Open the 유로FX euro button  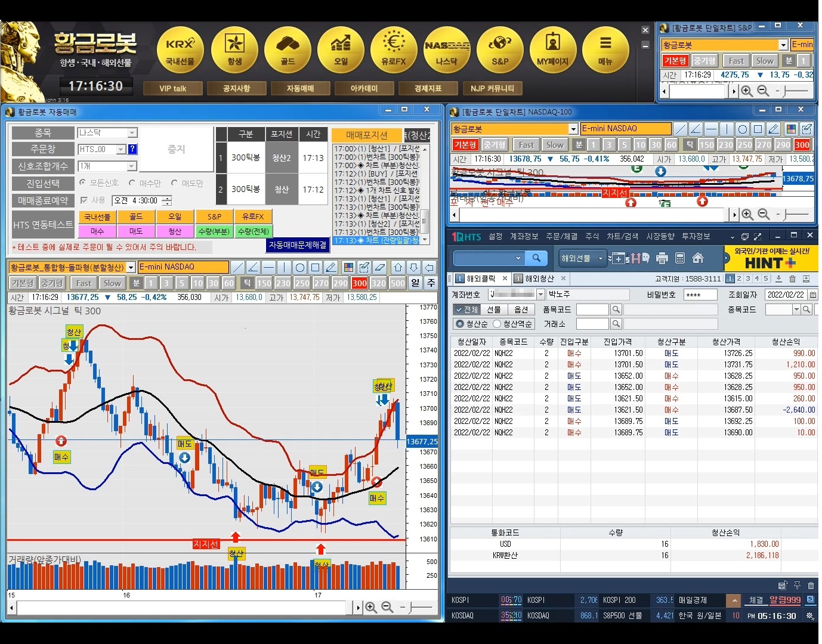pyautogui.click(x=394, y=50)
